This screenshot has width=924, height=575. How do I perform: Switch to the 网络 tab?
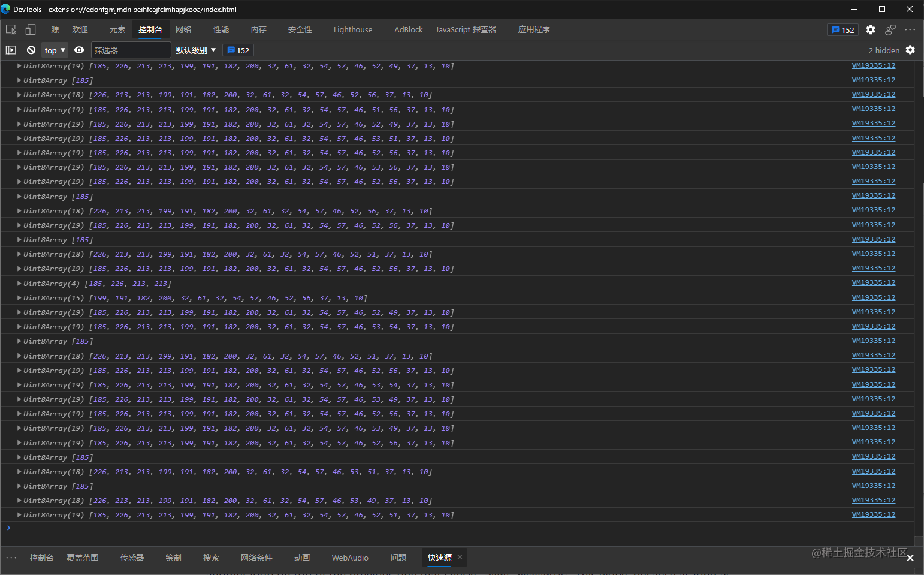[x=183, y=29]
